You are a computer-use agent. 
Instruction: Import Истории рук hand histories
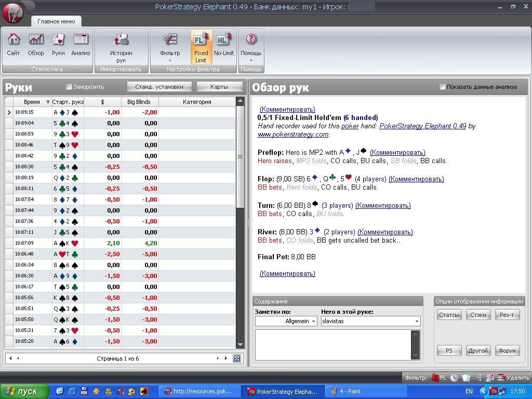[x=121, y=48]
